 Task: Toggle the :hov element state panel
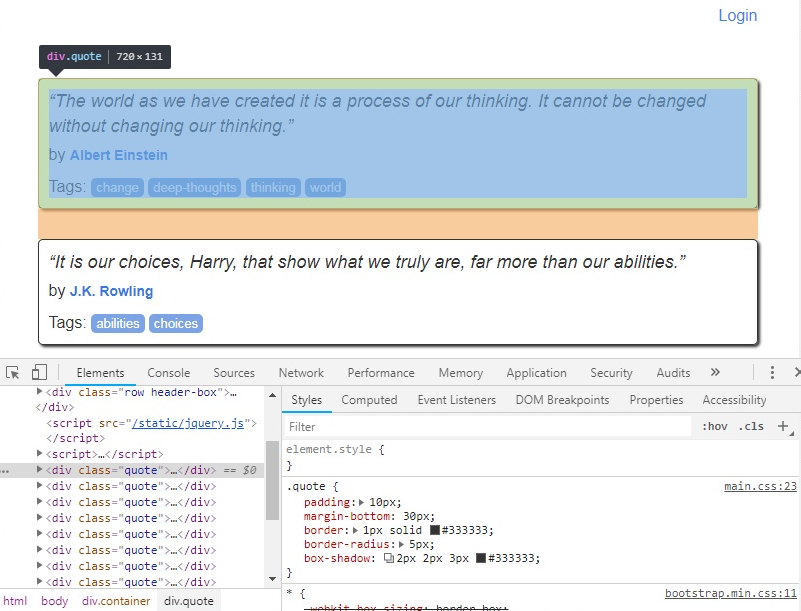coord(715,427)
